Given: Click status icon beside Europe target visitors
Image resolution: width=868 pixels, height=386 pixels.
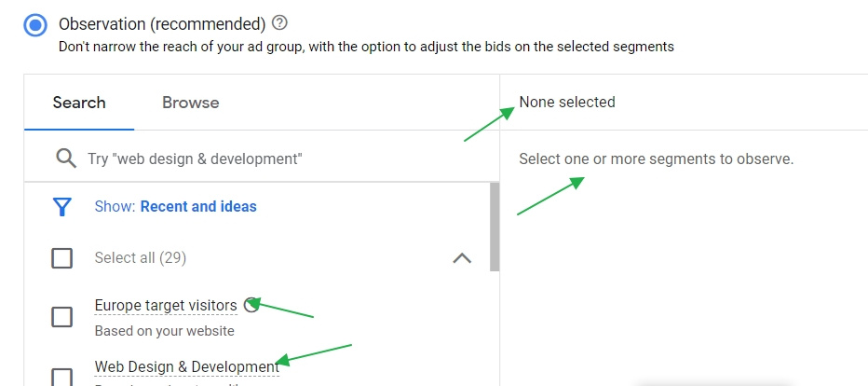Looking at the screenshot, I should point(250,305).
